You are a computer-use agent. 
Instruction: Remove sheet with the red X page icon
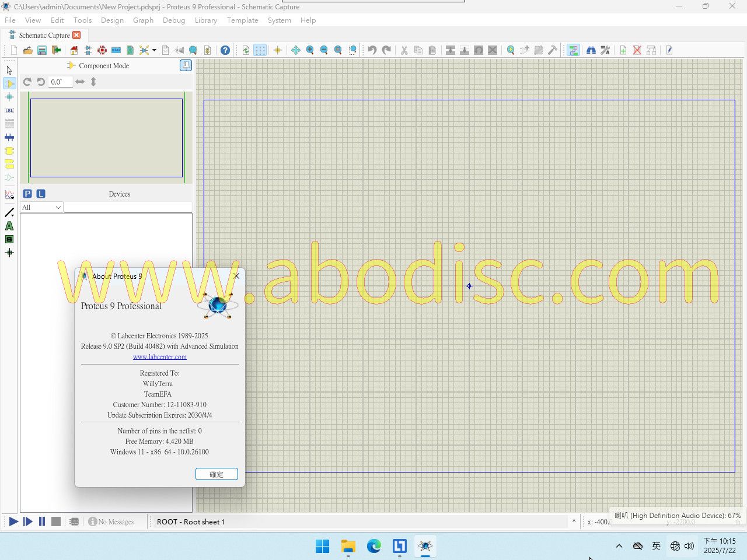pos(637,50)
